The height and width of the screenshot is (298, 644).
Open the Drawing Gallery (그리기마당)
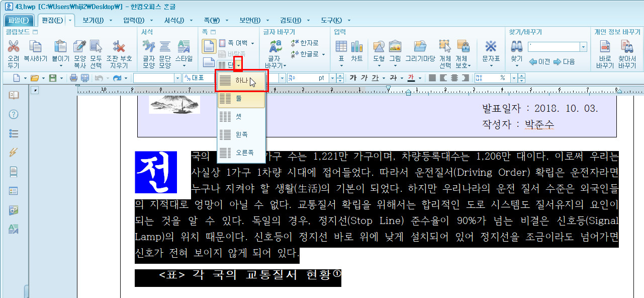click(x=420, y=46)
